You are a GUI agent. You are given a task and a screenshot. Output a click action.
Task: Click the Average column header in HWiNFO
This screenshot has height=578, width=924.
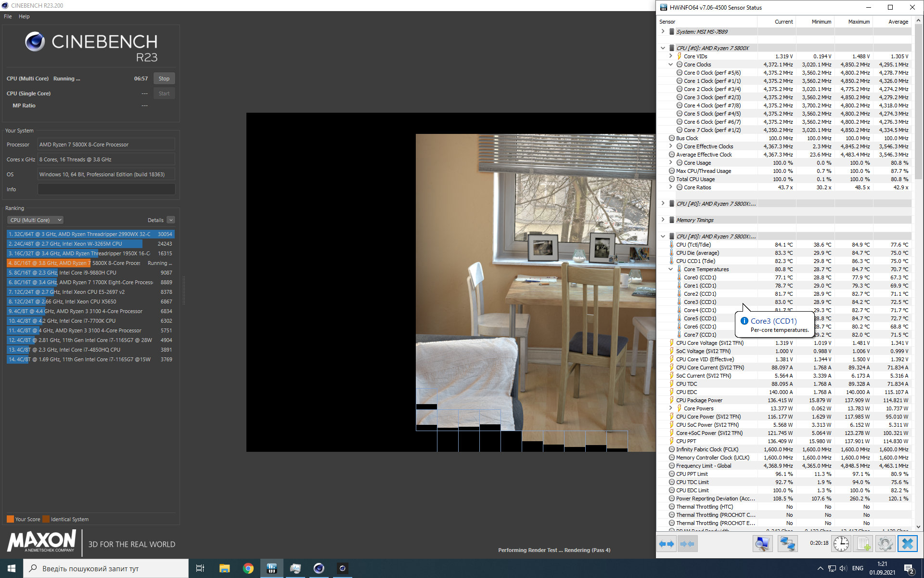pyautogui.click(x=892, y=22)
